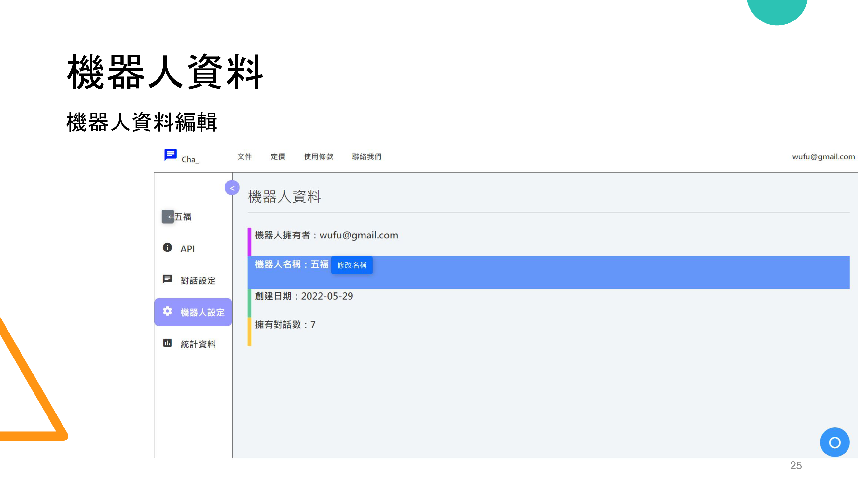This screenshot has height=488, width=868.
Task: Collapse sidebar with purple chevron button
Action: pos(232,188)
